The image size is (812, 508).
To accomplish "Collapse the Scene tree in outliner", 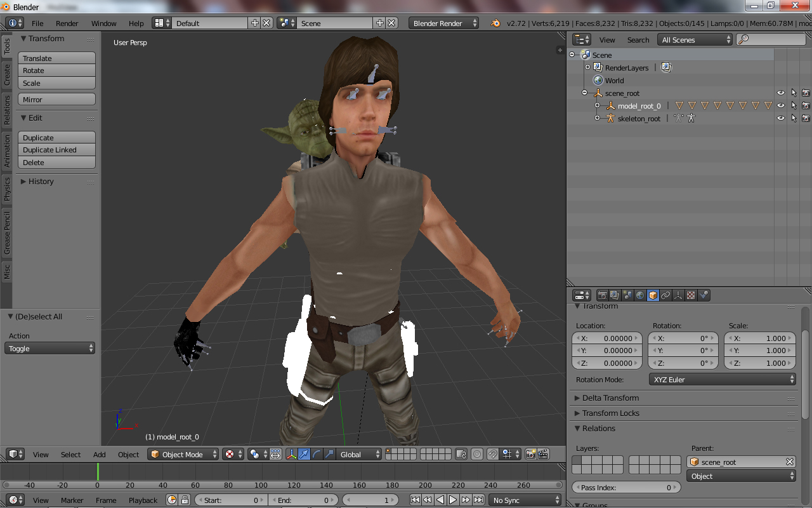I will pyautogui.click(x=572, y=55).
